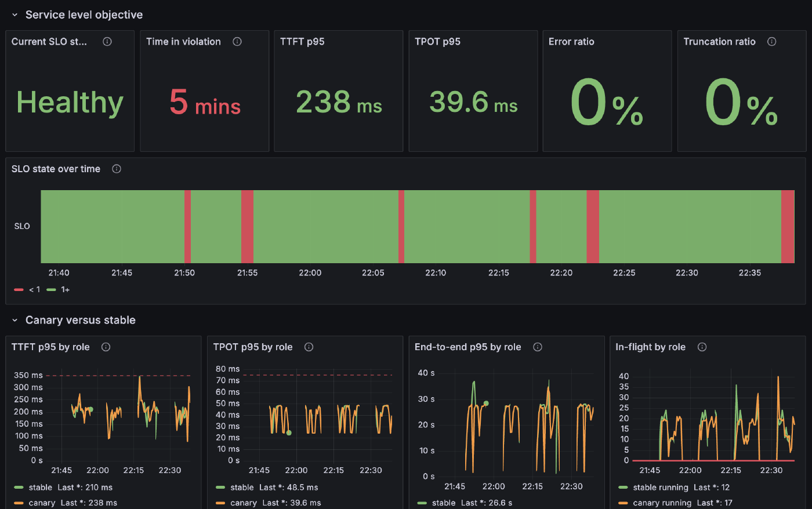Click the green data point in End-to-end chart
Screen dimensions: 812x509
point(486,403)
